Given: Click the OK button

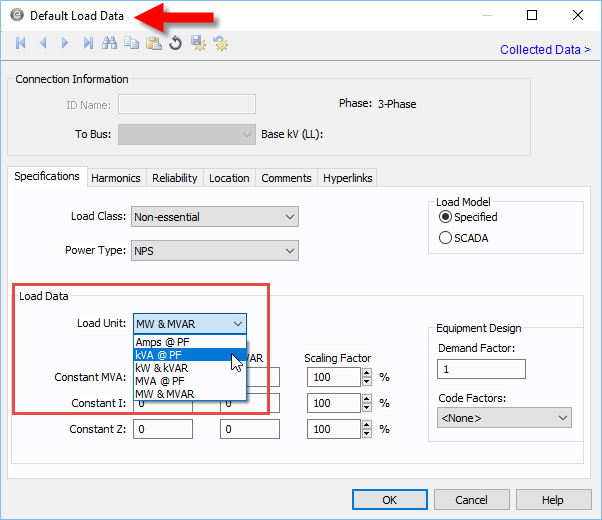Looking at the screenshot, I should pyautogui.click(x=389, y=500).
